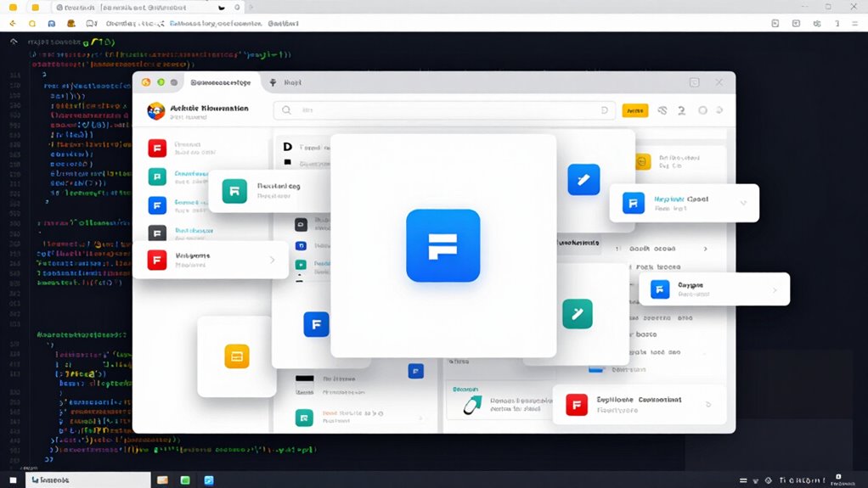The height and width of the screenshot is (488, 868).
Task: Switch to the pinned second tab of the app window
Action: [x=286, y=82]
